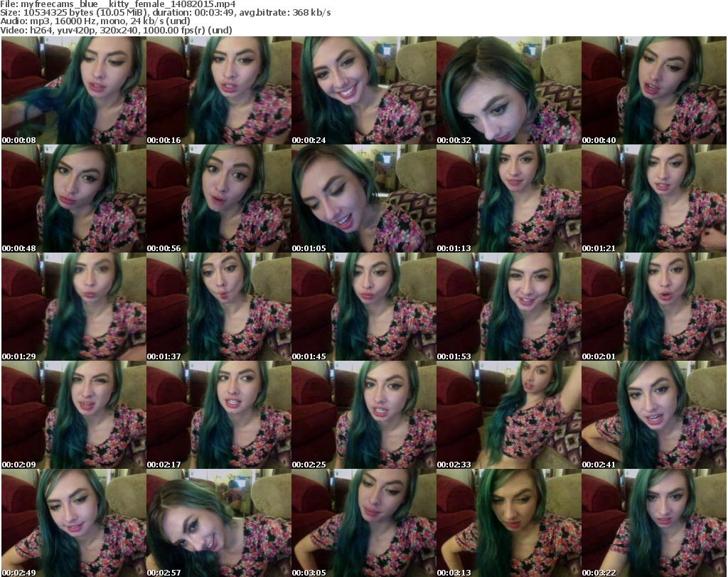This screenshot has height=577, width=728.
Task: Click the 'Audio: mp3, 16000 Hz' line
Action: 95,21
